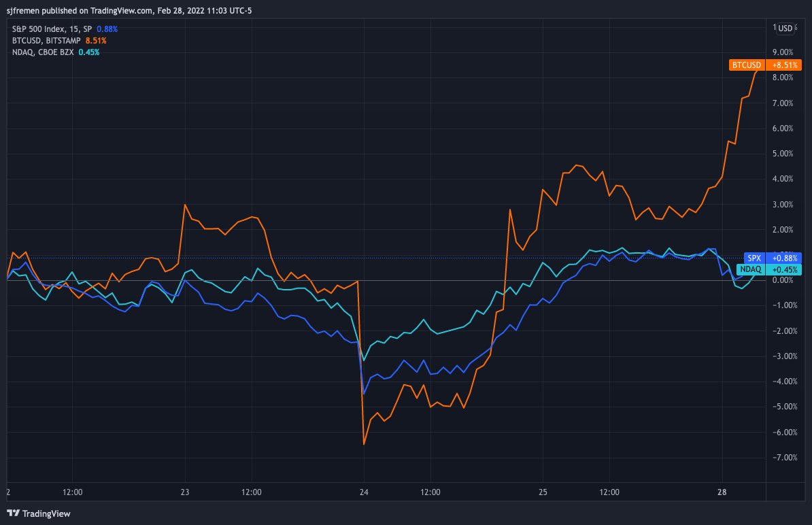The image size is (812, 525).
Task: Click the +8.51% value on price axis
Action: (x=784, y=65)
